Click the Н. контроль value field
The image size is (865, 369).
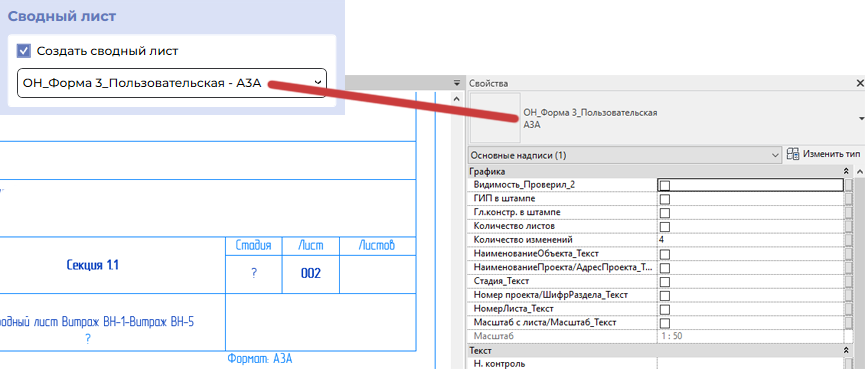750,363
